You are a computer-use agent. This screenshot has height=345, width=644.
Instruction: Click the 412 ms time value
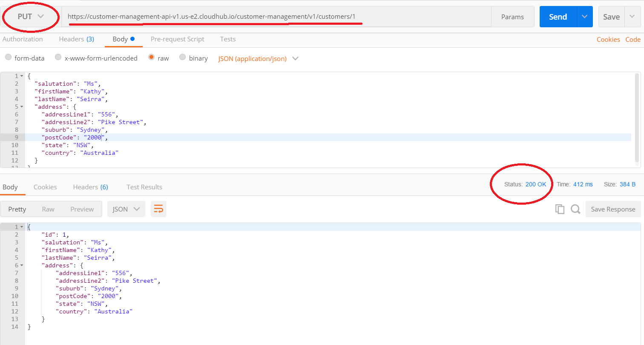[583, 184]
